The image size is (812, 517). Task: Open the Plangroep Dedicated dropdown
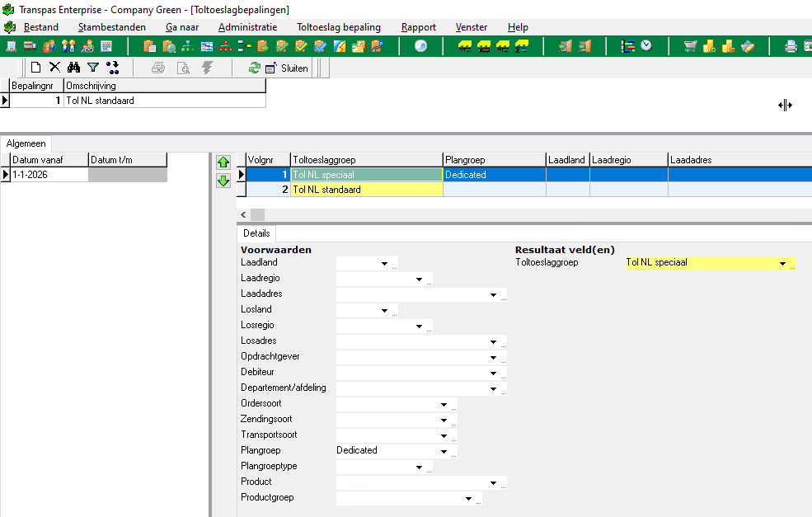coord(444,451)
